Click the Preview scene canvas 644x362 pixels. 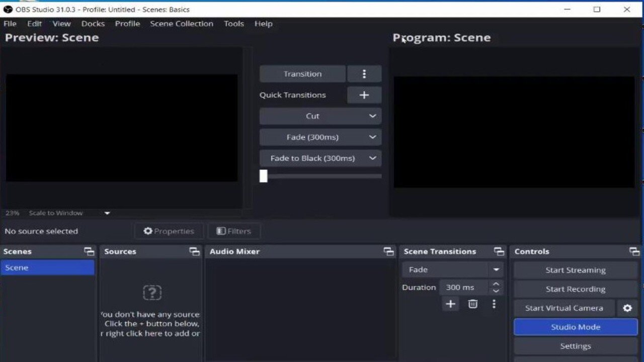point(122,128)
